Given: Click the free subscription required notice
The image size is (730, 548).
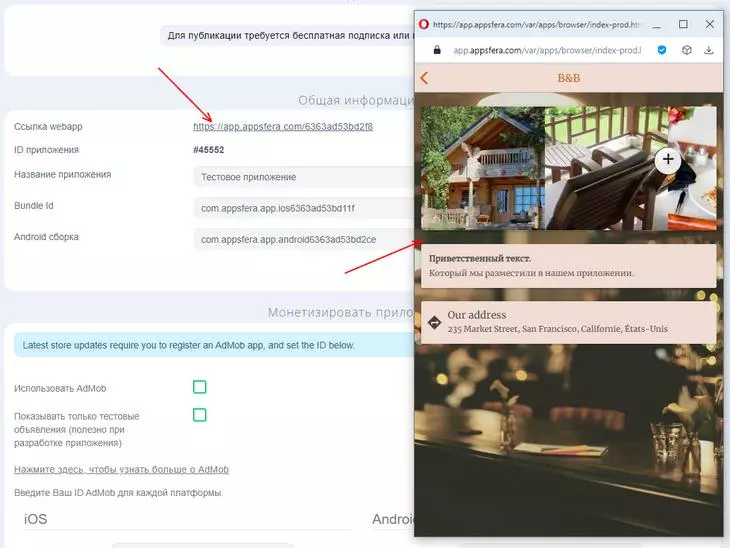Looking at the screenshot, I should click(x=289, y=35).
